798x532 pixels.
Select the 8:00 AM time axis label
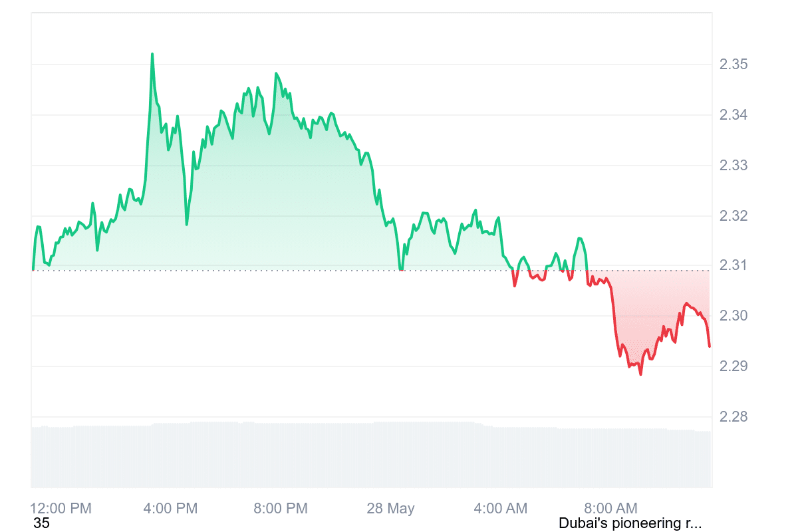610,509
